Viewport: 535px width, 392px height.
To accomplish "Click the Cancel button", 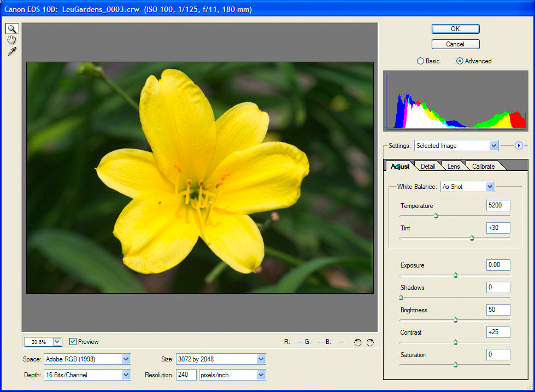I will coord(455,44).
